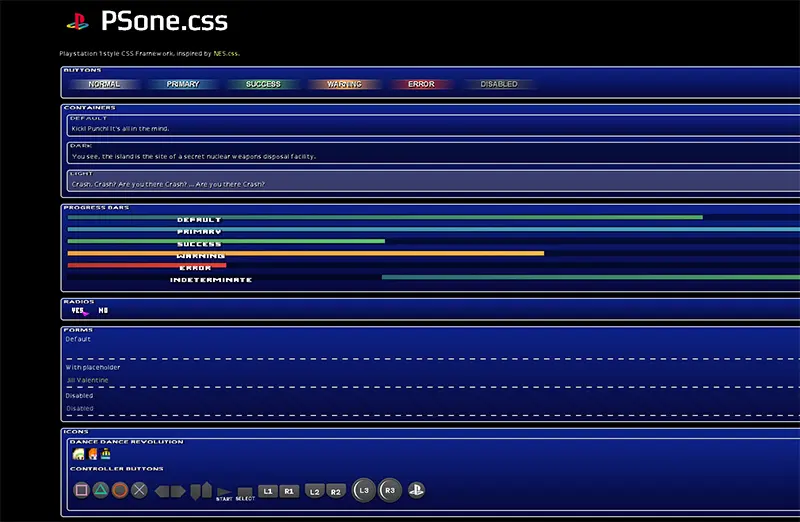Select the NO radio option
The width and height of the screenshot is (800, 522).
point(103,310)
